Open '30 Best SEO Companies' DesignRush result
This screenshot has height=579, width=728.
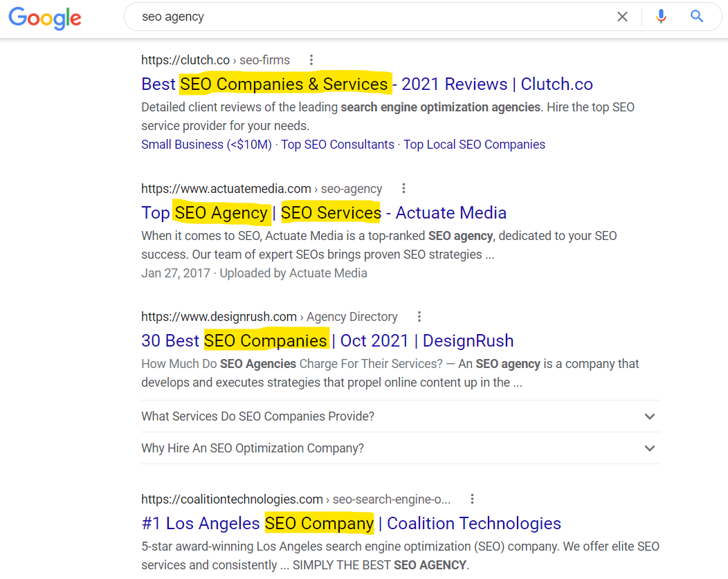(327, 340)
